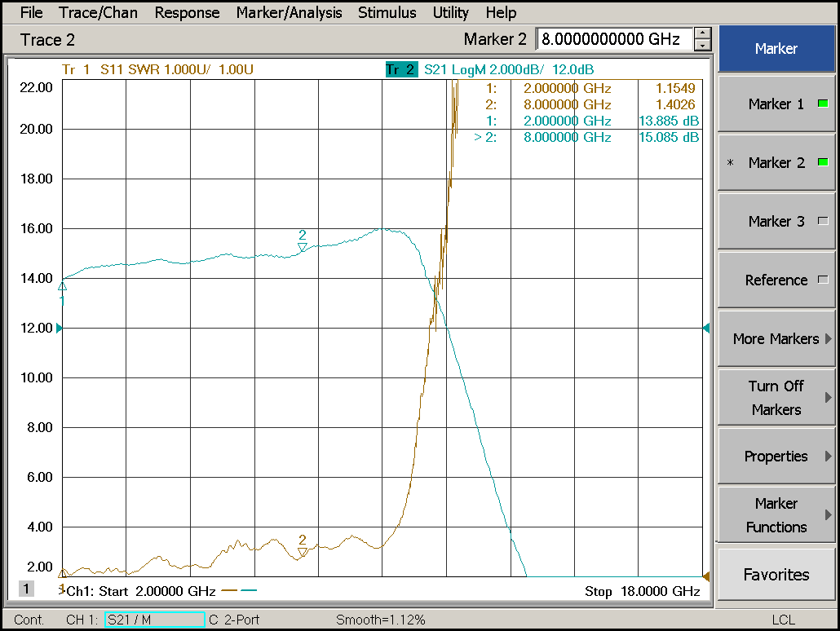Select marker readout row 1.4026

[x=591, y=104]
